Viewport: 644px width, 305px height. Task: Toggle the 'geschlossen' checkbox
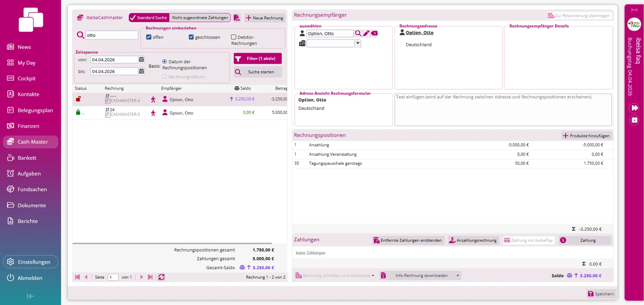(x=191, y=37)
